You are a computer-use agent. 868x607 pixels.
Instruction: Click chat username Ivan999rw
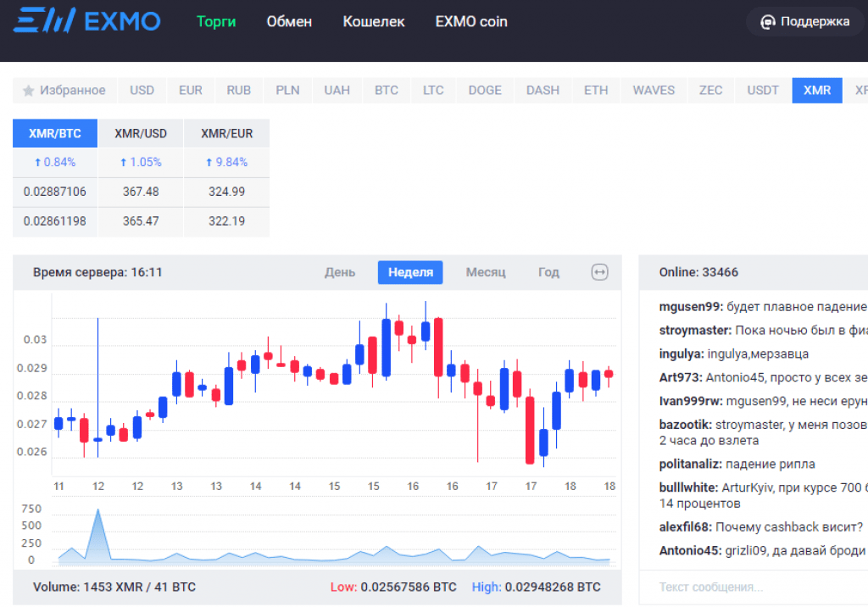(x=691, y=401)
